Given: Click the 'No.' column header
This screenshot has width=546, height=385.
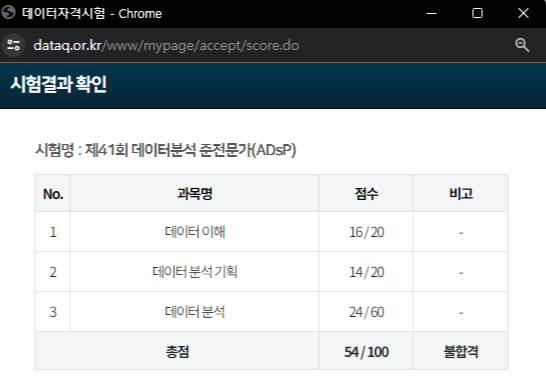Looking at the screenshot, I should pos(53,194).
